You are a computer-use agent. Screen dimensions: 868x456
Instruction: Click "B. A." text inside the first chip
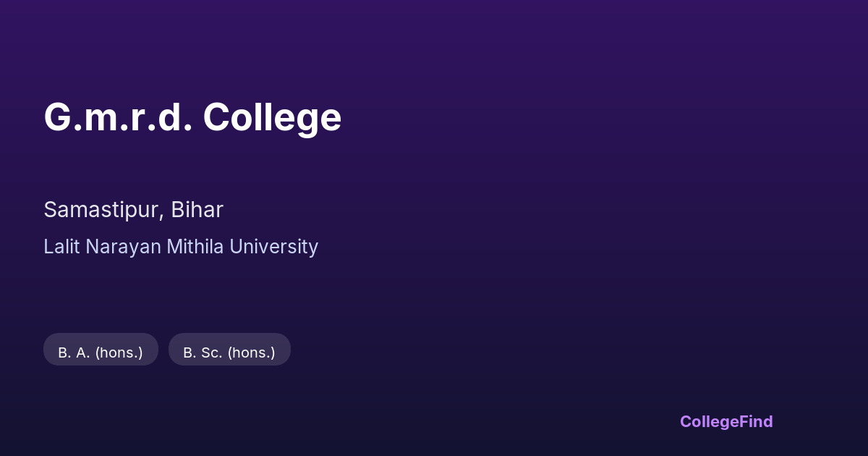(74, 352)
